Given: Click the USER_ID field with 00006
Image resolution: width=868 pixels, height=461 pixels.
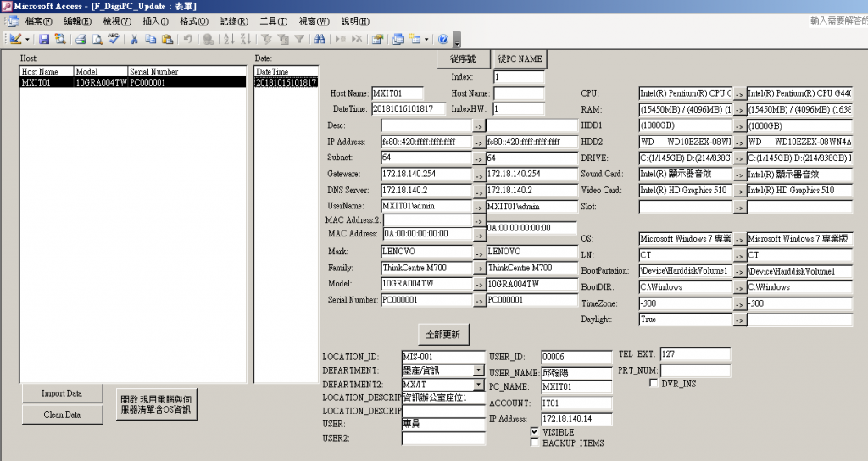Looking at the screenshot, I should (576, 357).
